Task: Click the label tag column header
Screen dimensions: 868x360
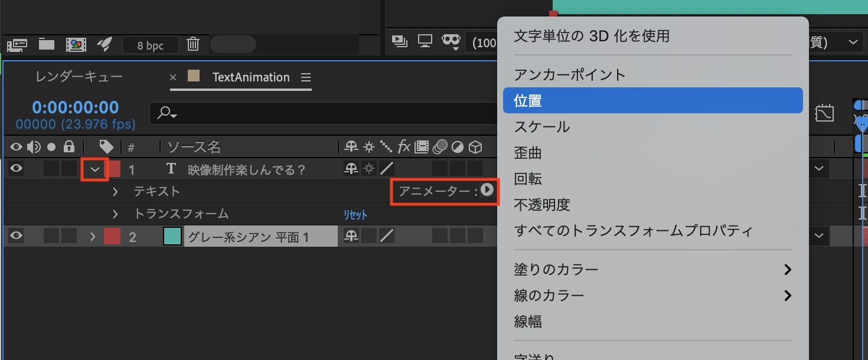Action: (x=106, y=146)
